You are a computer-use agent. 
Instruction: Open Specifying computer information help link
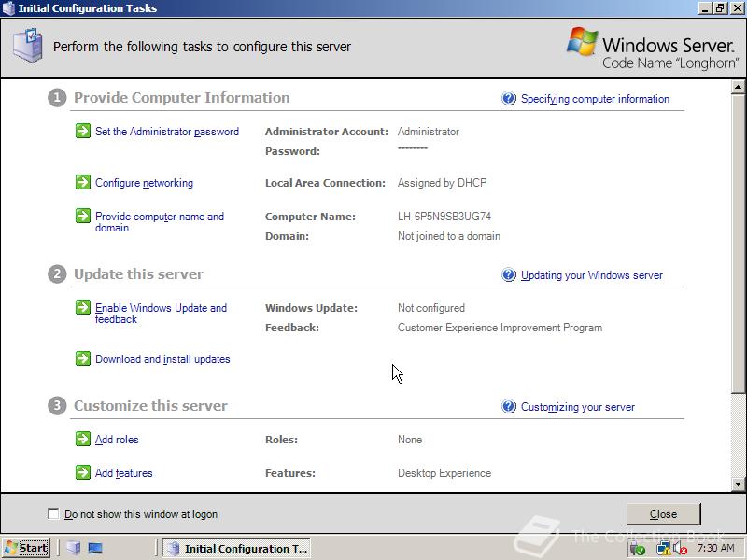pyautogui.click(x=595, y=99)
